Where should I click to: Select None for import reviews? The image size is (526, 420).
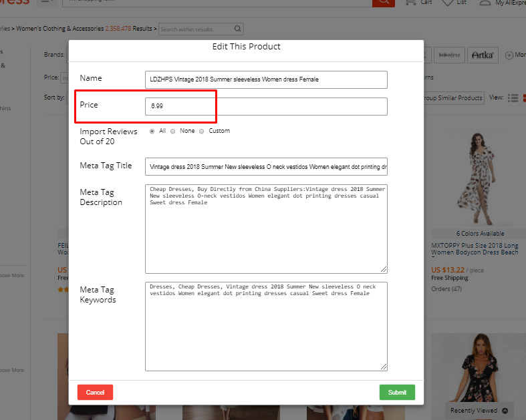[172, 132]
